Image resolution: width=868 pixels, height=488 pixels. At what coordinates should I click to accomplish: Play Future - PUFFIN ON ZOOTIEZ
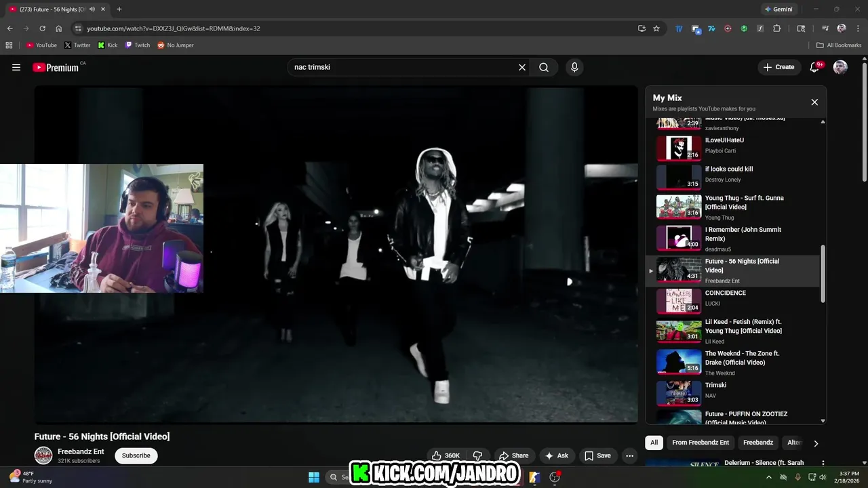(732, 416)
